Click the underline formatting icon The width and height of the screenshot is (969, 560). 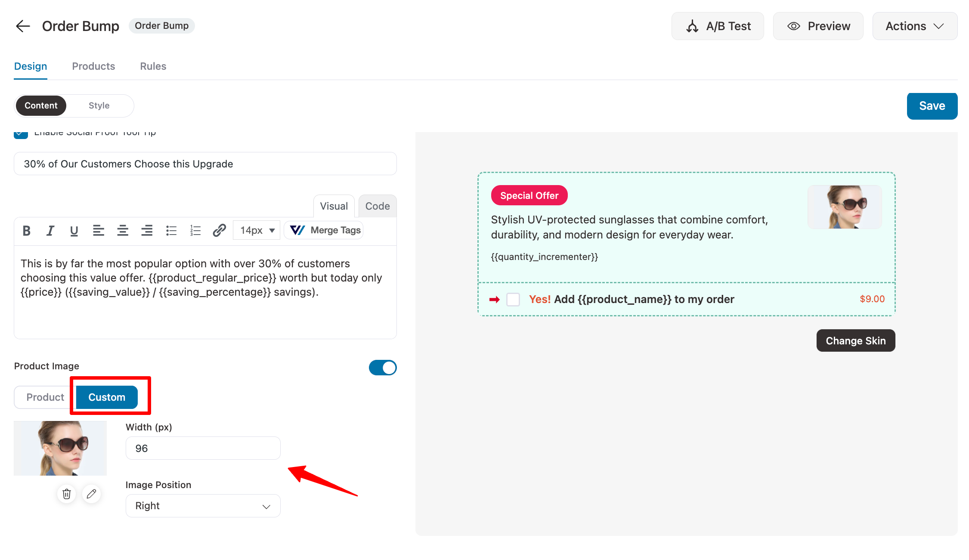(x=74, y=231)
